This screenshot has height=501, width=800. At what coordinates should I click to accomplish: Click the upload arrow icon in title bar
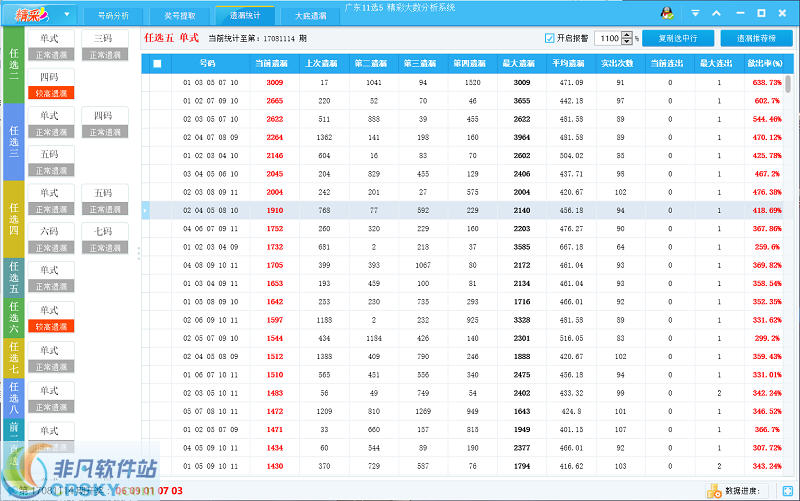coord(717,14)
